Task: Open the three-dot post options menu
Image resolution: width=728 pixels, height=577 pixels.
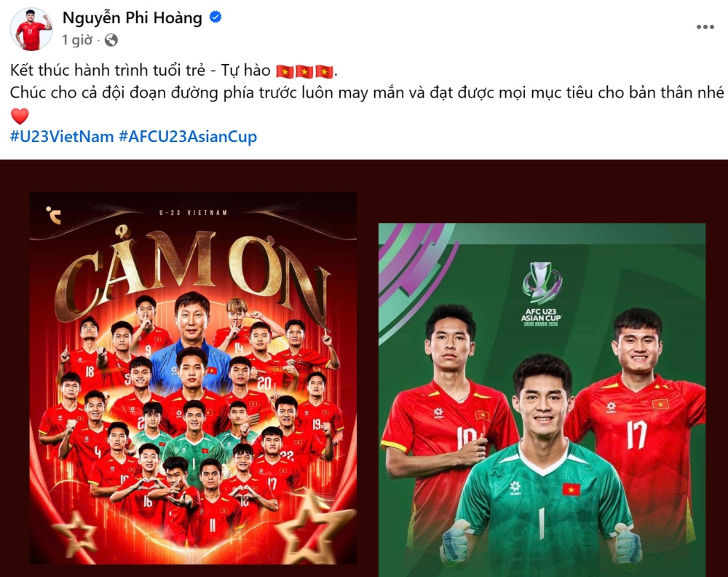Action: pos(705,27)
